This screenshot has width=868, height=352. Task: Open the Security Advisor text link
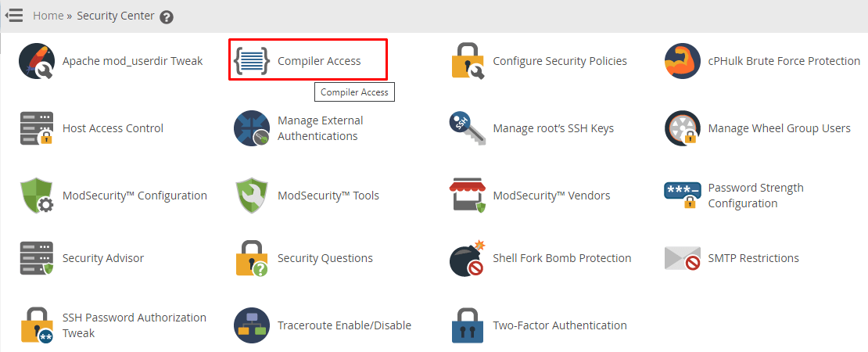point(103,258)
